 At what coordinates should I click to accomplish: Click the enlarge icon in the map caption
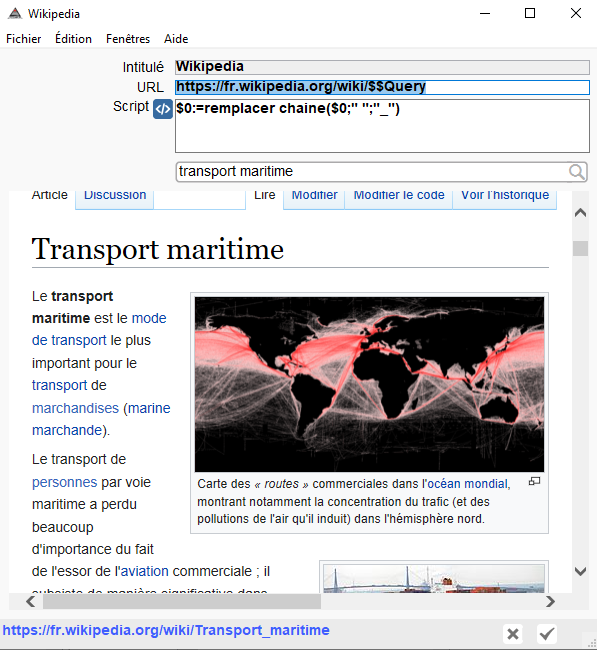tap(534, 481)
